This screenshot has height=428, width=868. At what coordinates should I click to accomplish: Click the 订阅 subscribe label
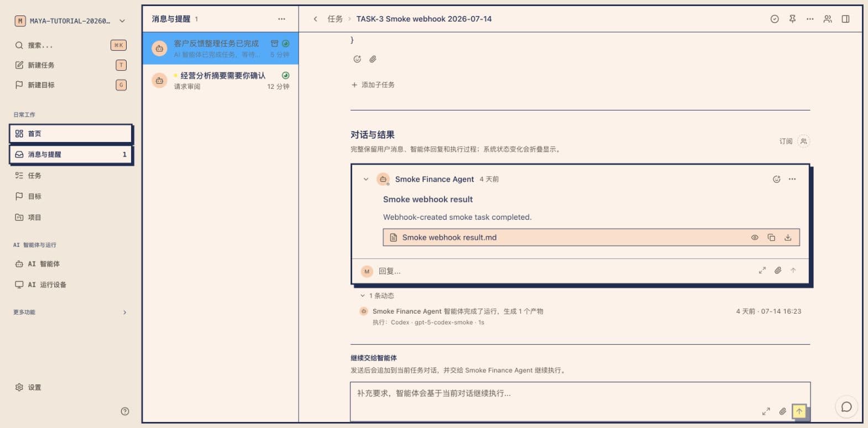(786, 141)
